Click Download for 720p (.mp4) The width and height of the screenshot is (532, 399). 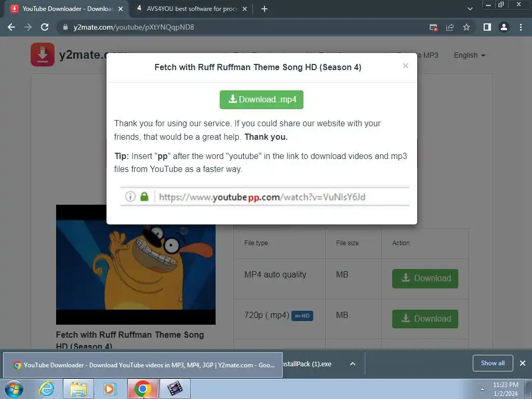425,319
